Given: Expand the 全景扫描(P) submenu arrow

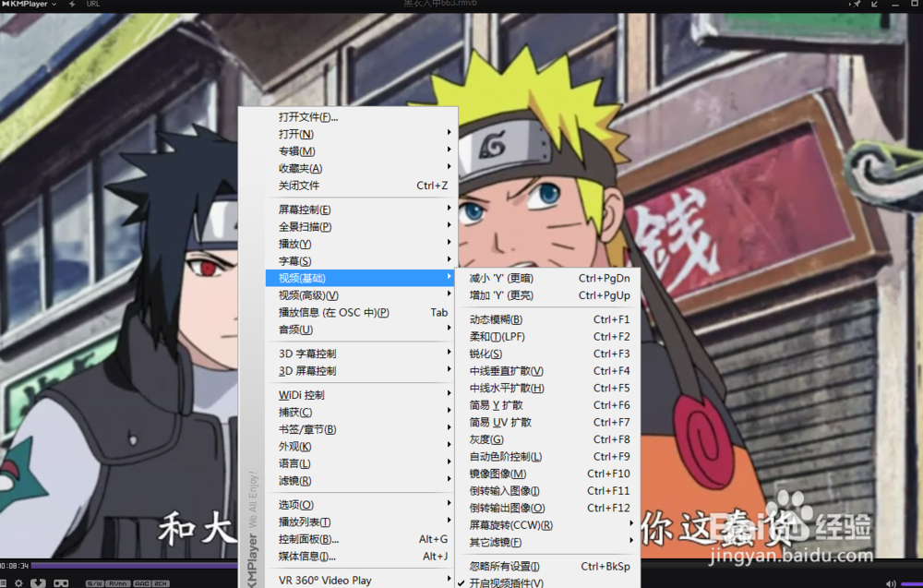Looking at the screenshot, I should (449, 225).
